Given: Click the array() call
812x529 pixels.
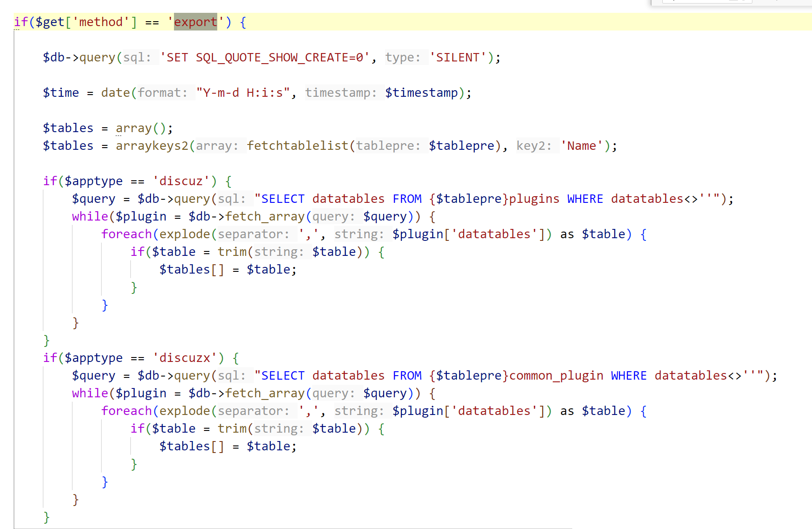Looking at the screenshot, I should (141, 128).
